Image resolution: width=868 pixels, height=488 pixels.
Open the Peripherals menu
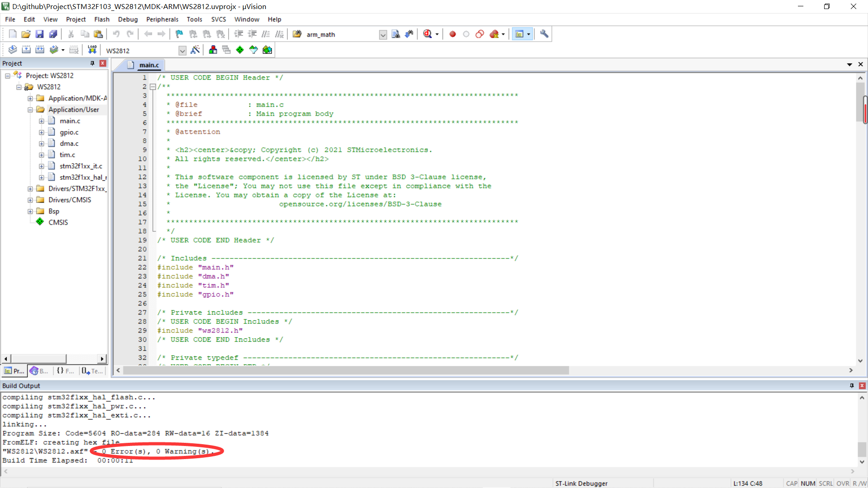(162, 19)
